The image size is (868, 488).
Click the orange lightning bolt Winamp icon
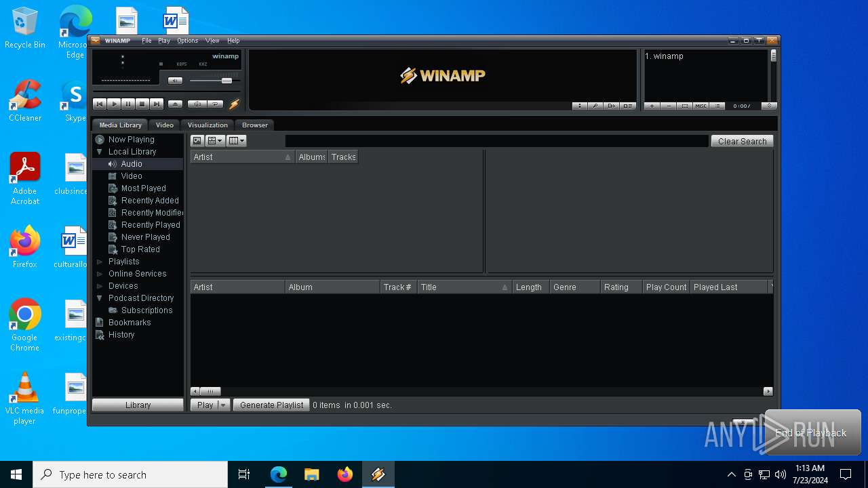(x=234, y=104)
